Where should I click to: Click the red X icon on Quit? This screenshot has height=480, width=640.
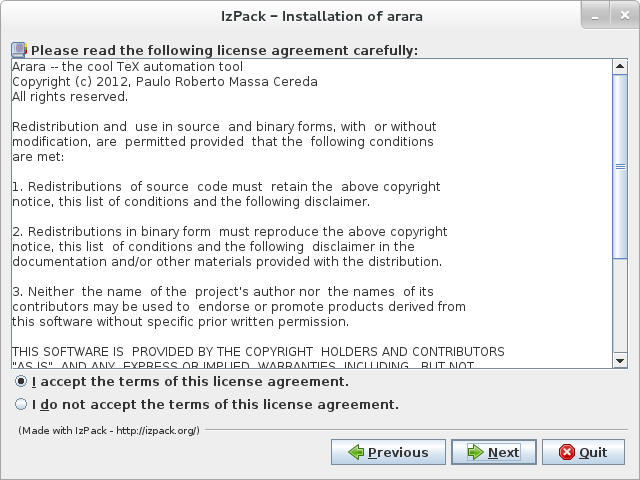point(567,452)
